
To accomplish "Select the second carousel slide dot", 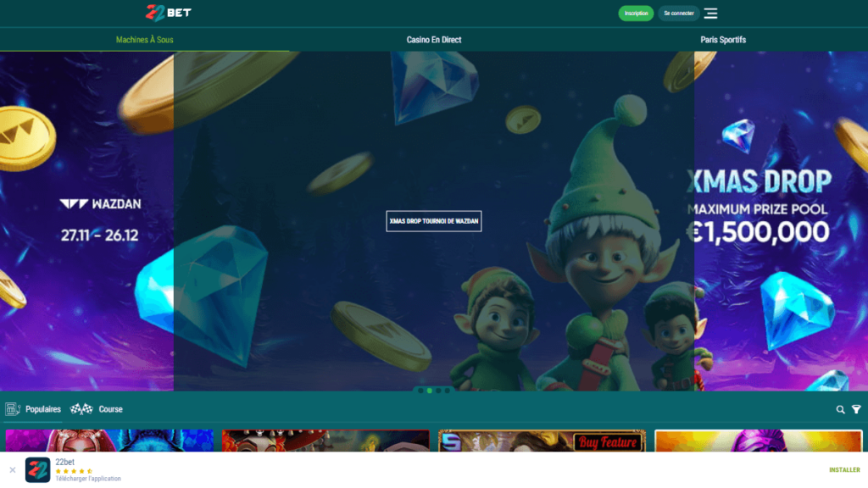I will click(x=430, y=391).
